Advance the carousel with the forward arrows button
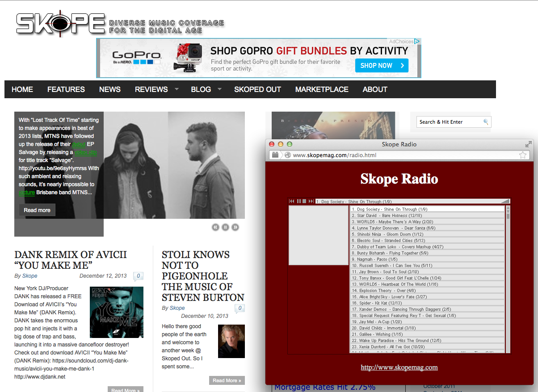The width and height of the screenshot is (538, 392). tap(235, 227)
